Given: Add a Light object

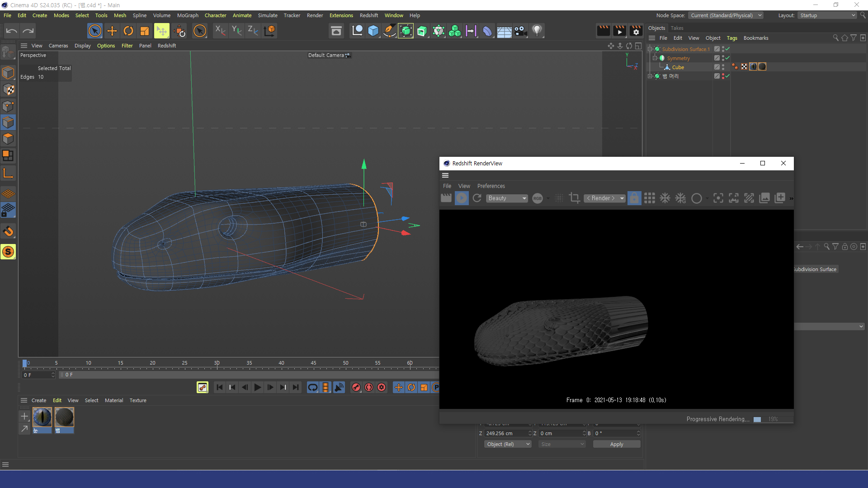Looking at the screenshot, I should 537,31.
